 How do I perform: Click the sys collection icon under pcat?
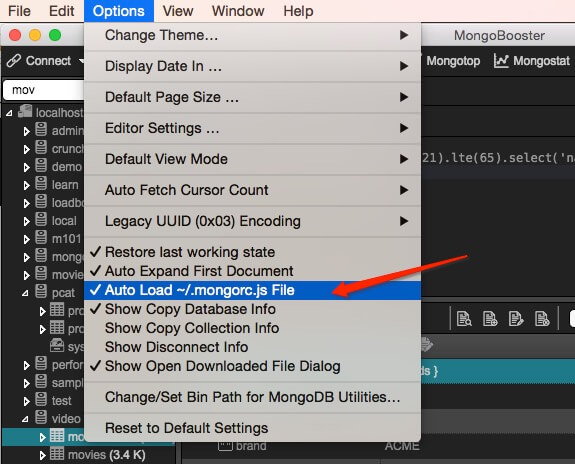[x=57, y=345]
